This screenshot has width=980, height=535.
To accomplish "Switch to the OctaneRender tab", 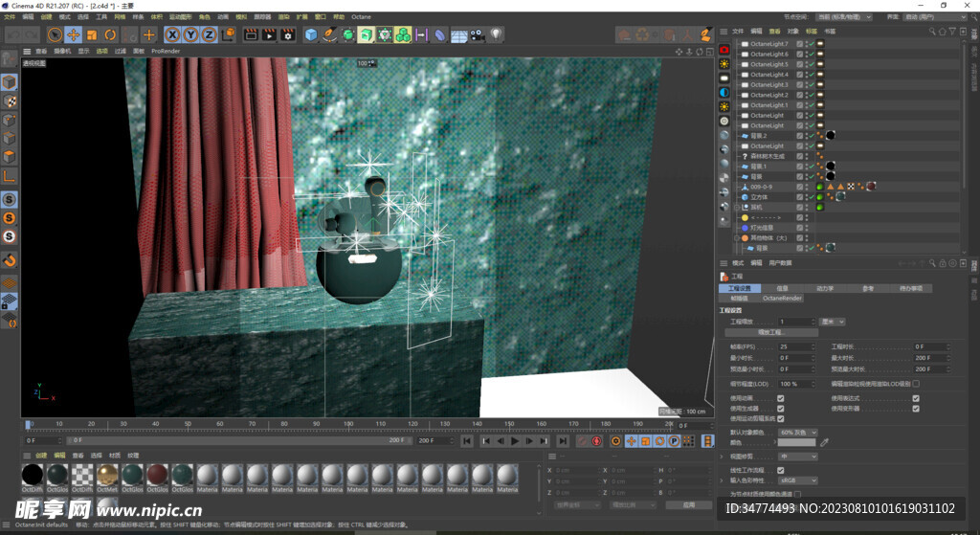I will click(x=782, y=298).
